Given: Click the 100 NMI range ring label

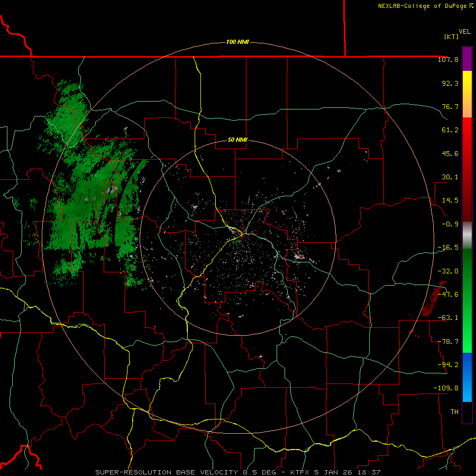Looking at the screenshot, I should (237, 42).
